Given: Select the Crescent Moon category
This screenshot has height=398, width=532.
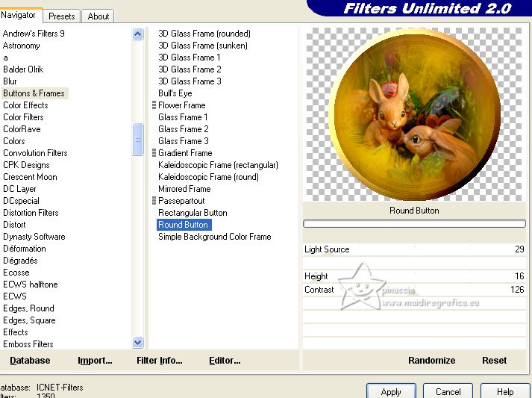Looking at the screenshot, I should point(30,177).
